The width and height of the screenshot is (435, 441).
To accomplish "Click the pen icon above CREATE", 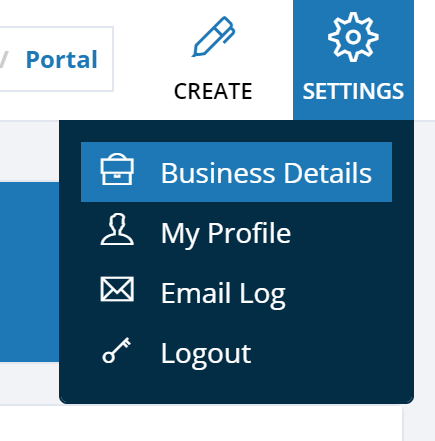I will point(213,36).
